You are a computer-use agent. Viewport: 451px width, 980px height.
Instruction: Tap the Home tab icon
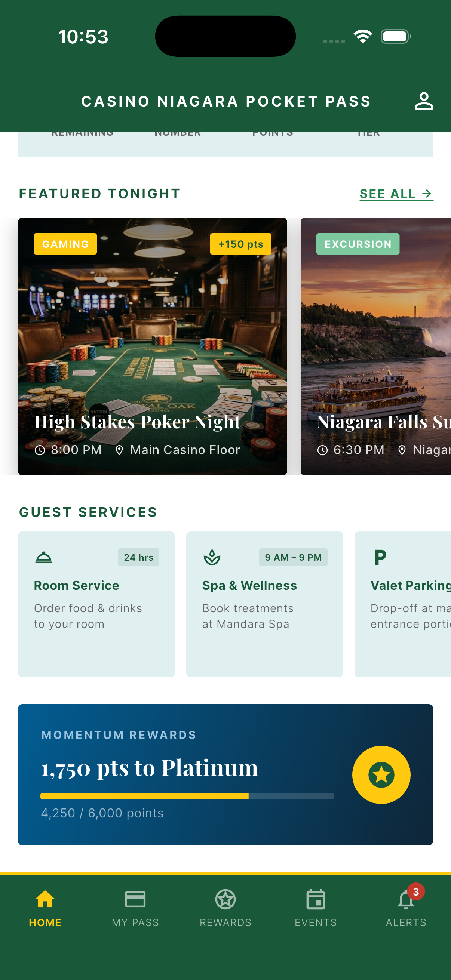(x=45, y=899)
